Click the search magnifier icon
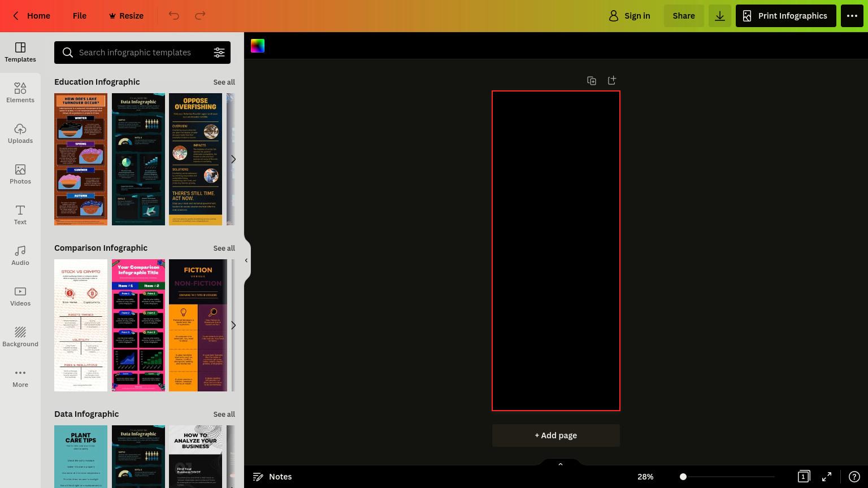 coord(68,53)
